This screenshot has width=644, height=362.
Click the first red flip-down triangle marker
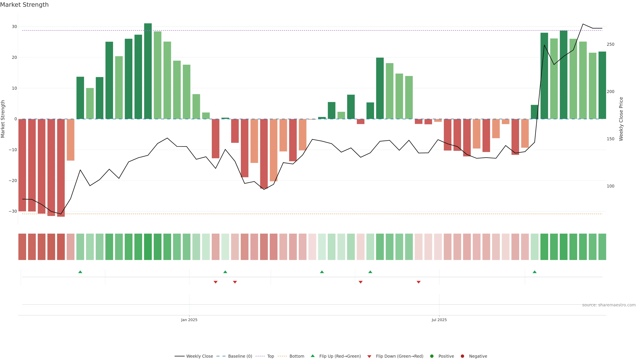click(216, 282)
